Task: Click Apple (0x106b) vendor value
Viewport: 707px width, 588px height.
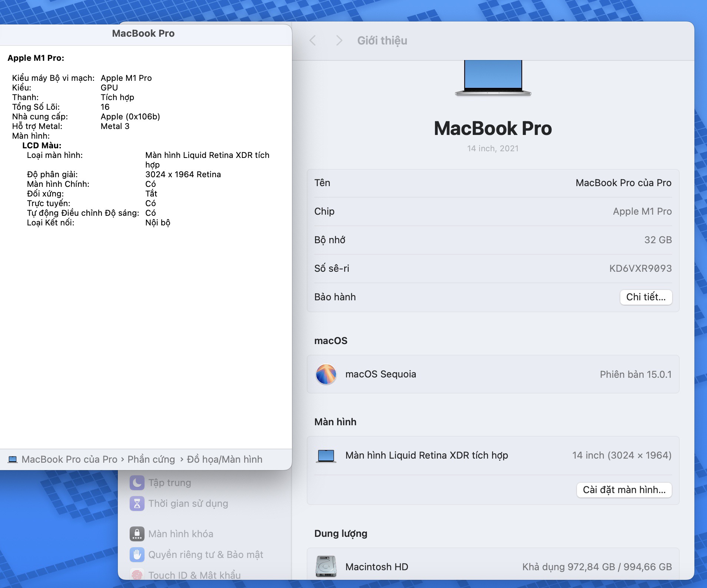Action: (130, 116)
